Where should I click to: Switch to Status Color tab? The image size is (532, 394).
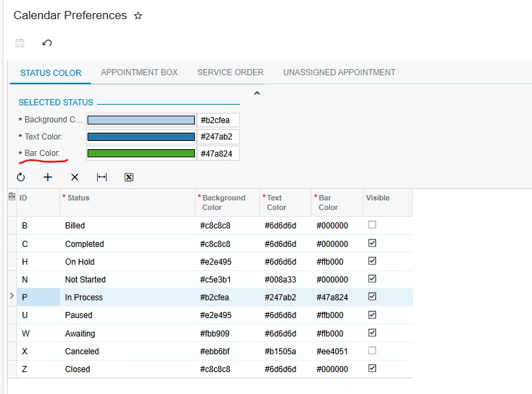[x=51, y=73]
